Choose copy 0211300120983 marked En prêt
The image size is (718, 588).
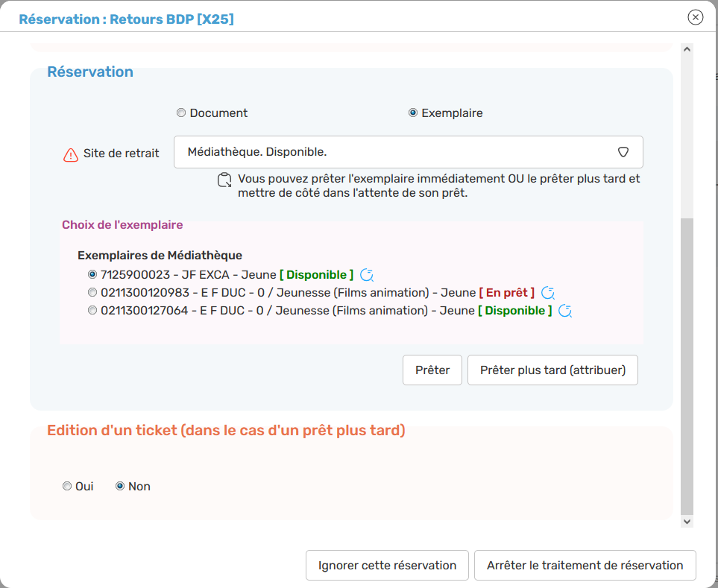click(x=92, y=293)
